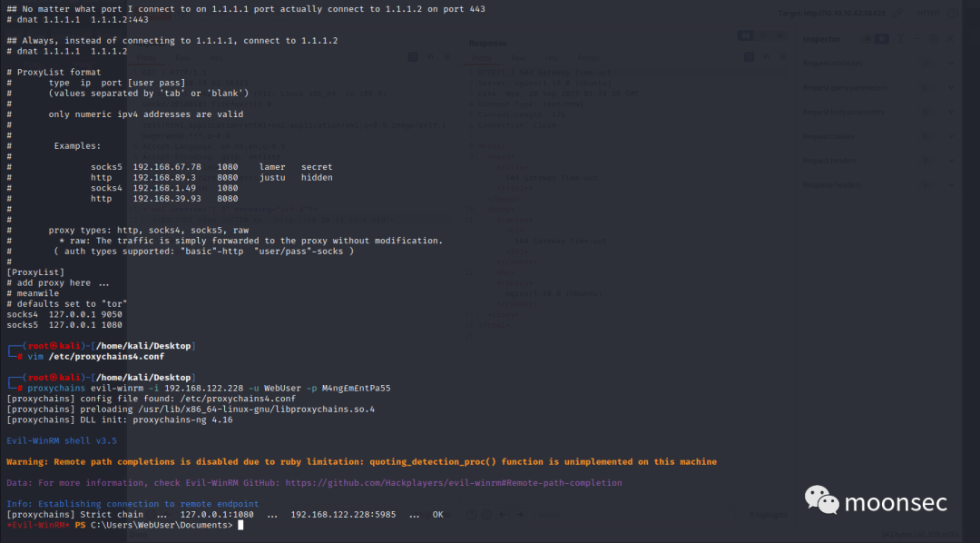Edit target pencil icon in Burp window
980x543 pixels.
coord(897,13)
